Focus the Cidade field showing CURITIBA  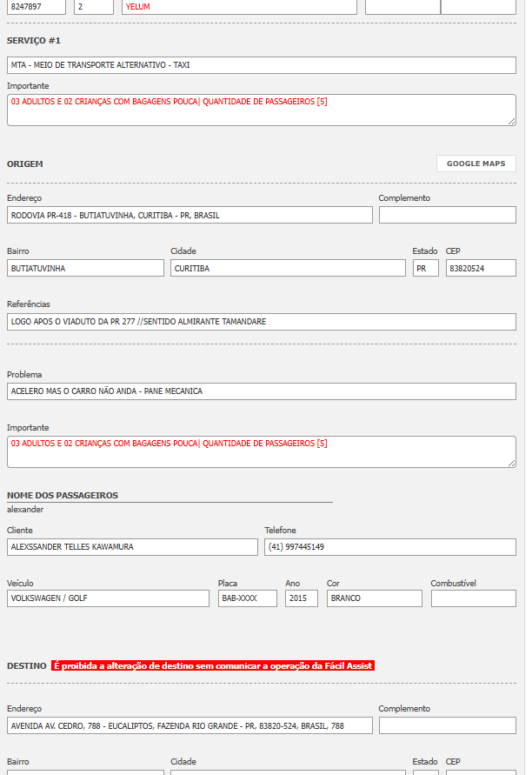tap(288, 268)
